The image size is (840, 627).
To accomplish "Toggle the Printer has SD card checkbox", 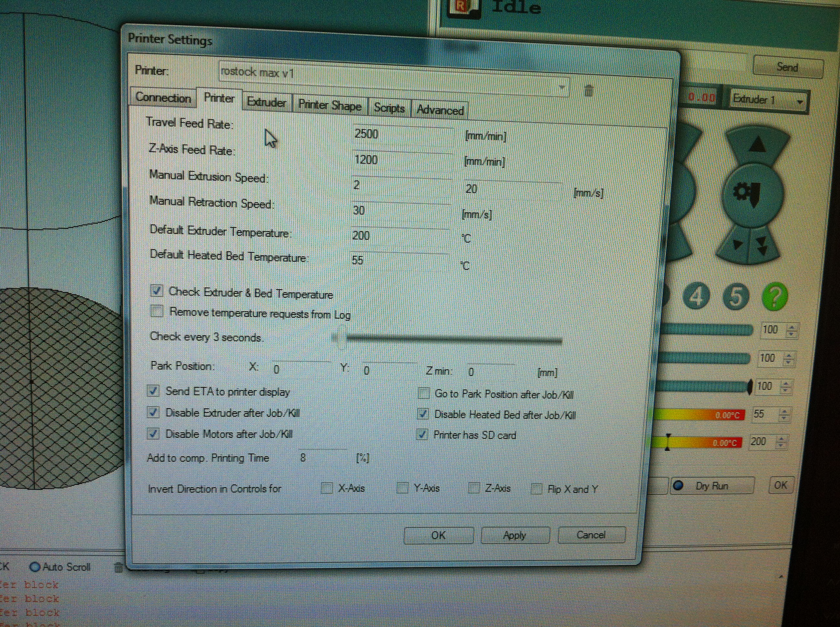I will (x=422, y=434).
